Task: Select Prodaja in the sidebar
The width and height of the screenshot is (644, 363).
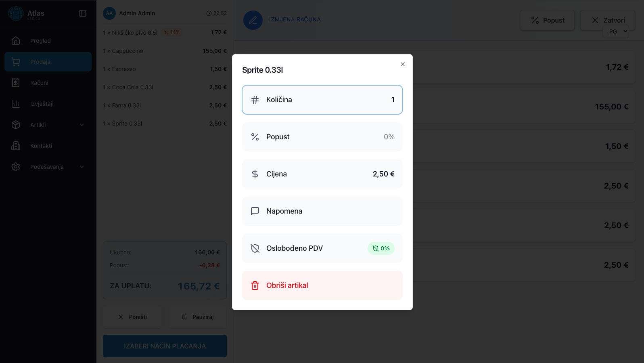Action: click(40, 62)
